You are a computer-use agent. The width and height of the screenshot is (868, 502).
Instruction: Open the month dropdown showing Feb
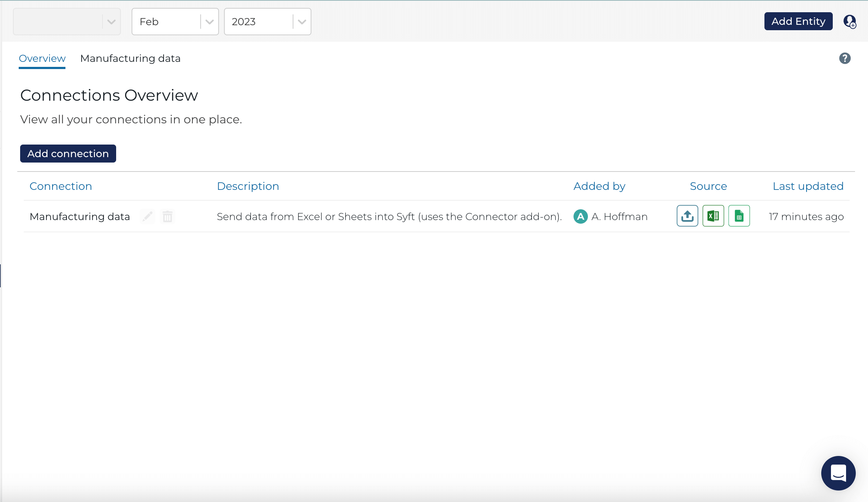point(175,21)
